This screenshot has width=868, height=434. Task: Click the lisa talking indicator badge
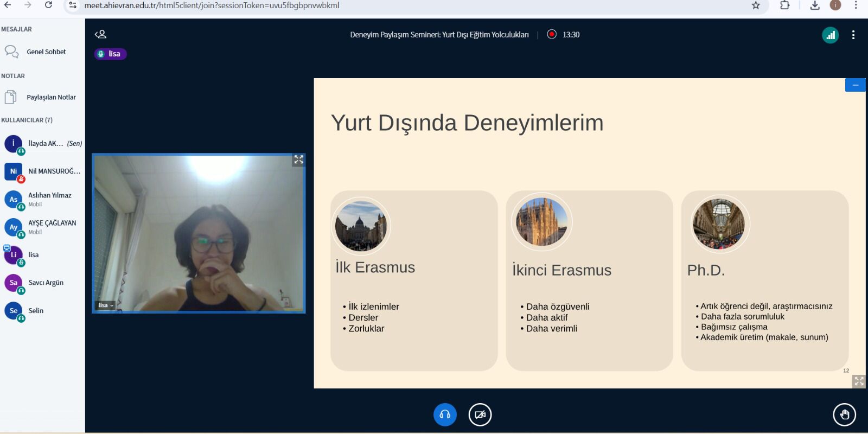110,54
